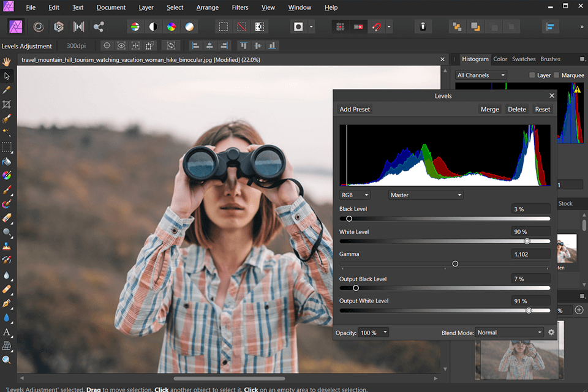Select the Gradient color wheel tool
The width and height of the screenshot is (588, 392).
point(7,175)
